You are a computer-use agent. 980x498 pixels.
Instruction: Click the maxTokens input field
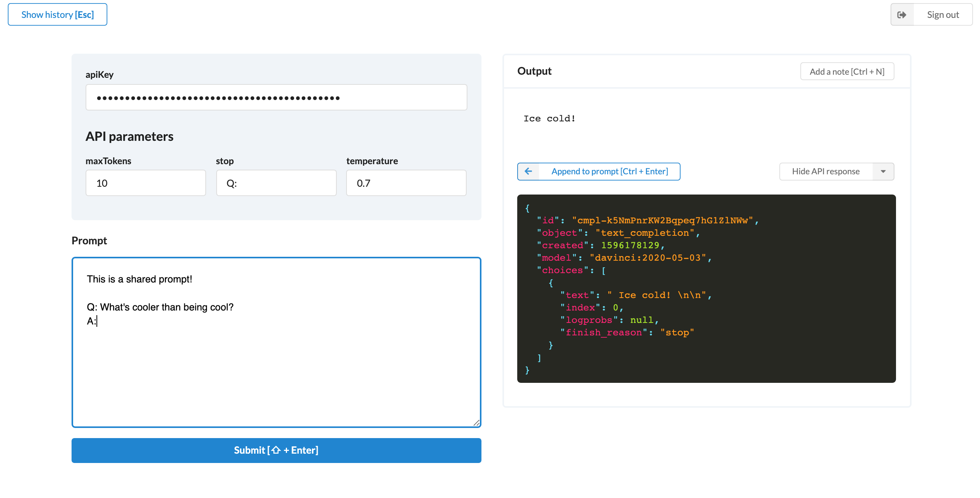tap(145, 183)
